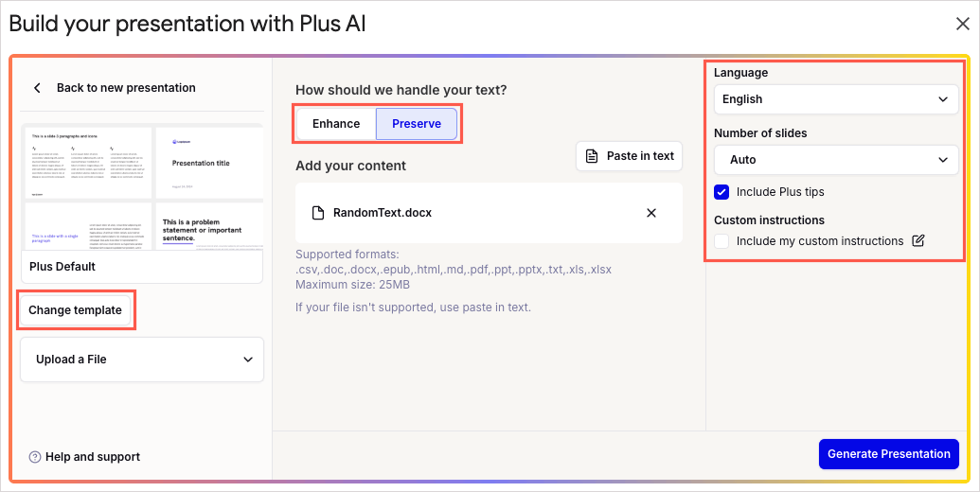980x492 pixels.
Task: Go Back to new presentation
Action: 126,88
